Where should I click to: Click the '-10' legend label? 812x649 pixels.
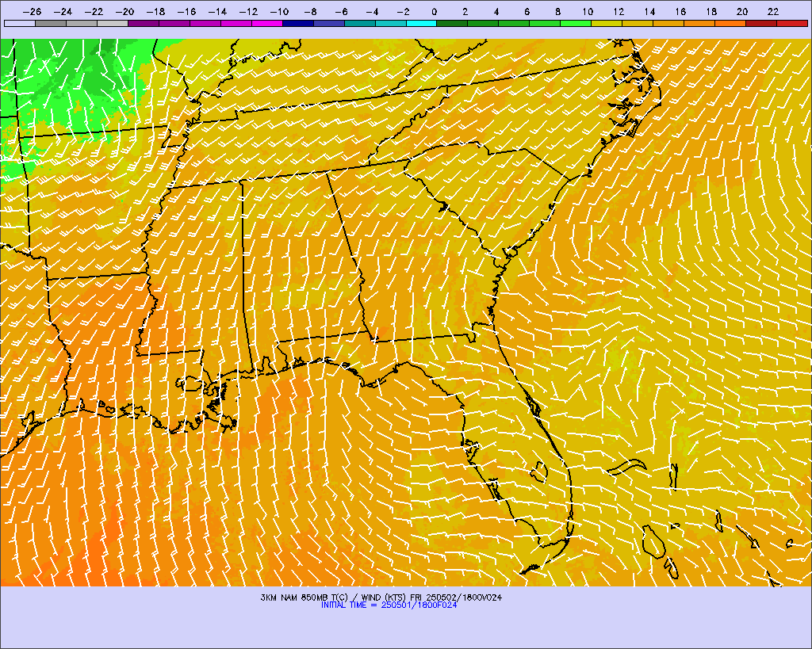coord(279,11)
